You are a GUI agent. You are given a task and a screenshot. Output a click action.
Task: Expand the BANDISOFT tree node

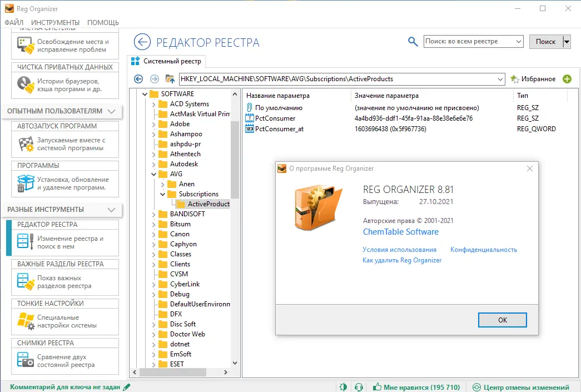[x=154, y=214]
